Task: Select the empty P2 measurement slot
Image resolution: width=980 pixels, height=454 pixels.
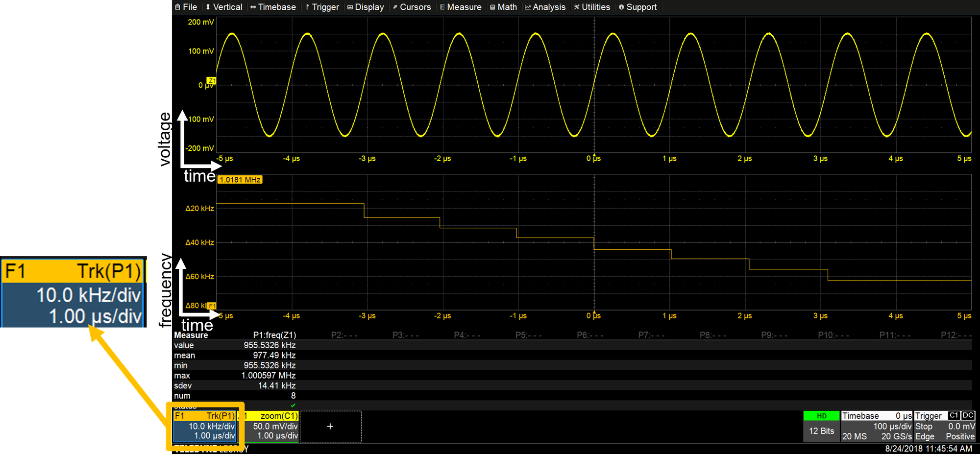Action: point(344,335)
